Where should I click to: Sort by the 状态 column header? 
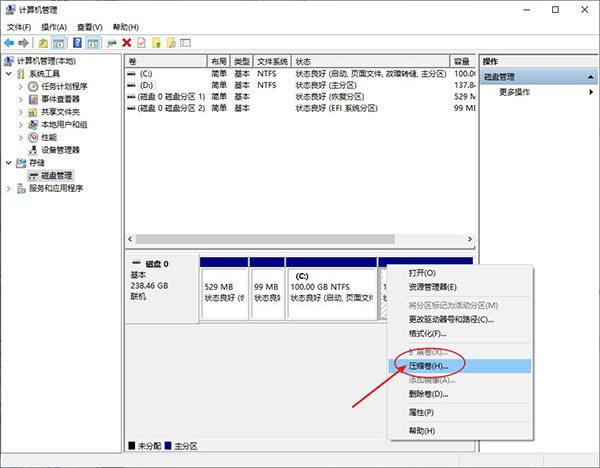pyautogui.click(x=371, y=62)
